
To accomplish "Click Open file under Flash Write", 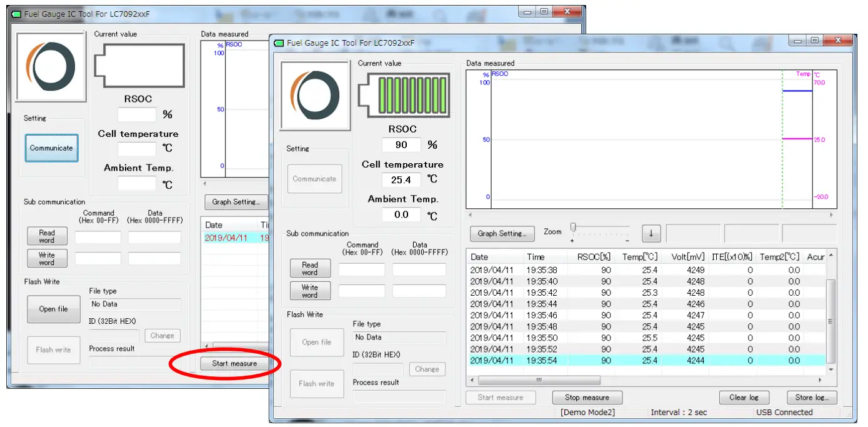I will 317,342.
